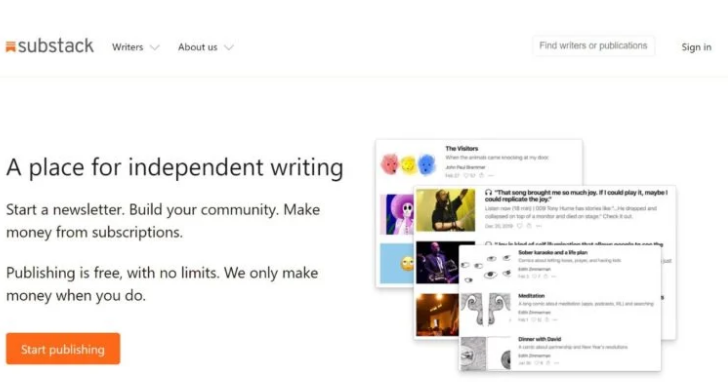This screenshot has height=382, width=728.
Task: Click the share icon under Dinner with David
Action: point(548,363)
